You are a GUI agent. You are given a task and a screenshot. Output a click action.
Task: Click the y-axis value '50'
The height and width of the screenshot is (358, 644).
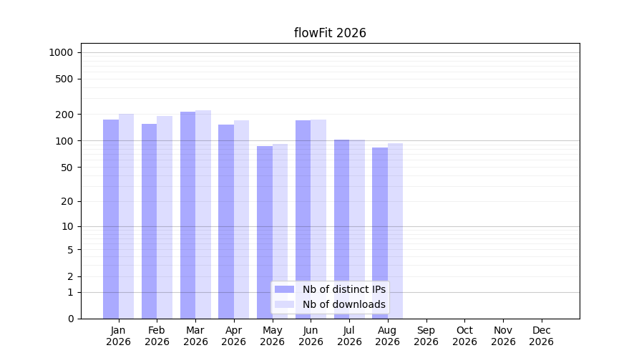click(67, 168)
